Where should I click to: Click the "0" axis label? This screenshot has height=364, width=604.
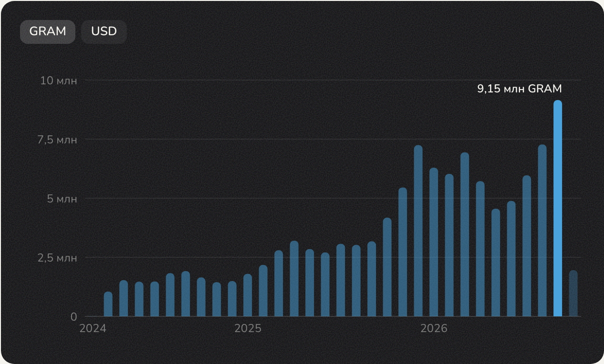click(74, 317)
